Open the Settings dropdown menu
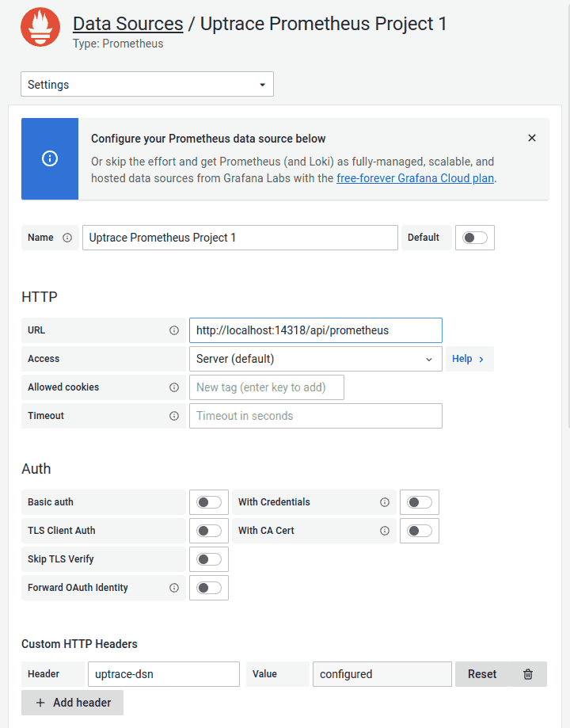The height and width of the screenshot is (728, 570). pyautogui.click(x=147, y=85)
